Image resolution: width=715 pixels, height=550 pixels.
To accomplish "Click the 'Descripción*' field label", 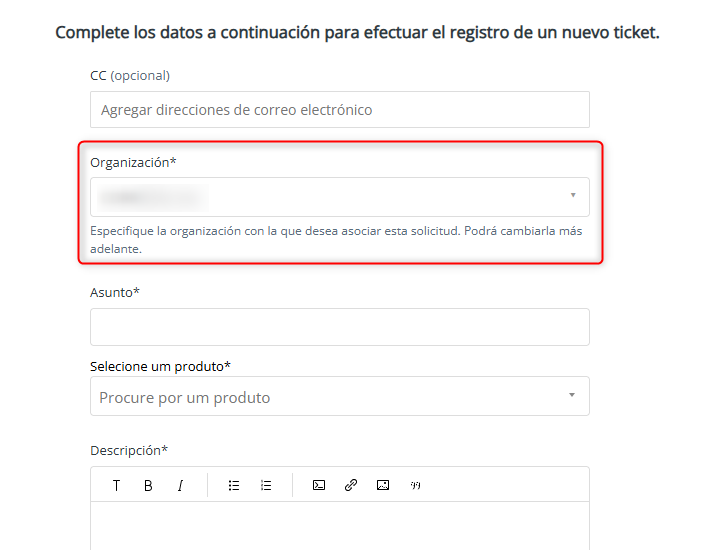I will (129, 450).
